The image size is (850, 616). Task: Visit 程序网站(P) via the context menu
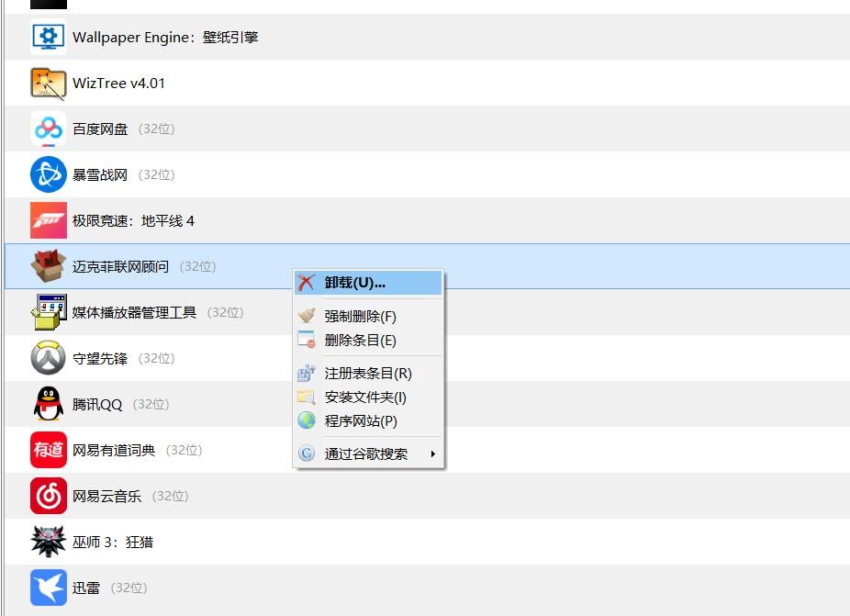click(x=360, y=420)
